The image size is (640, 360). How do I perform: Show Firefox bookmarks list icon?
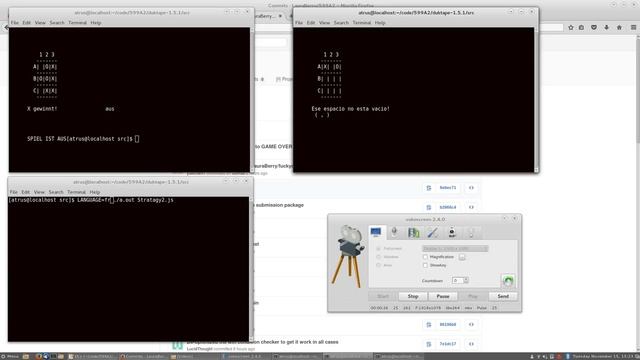(581, 27)
